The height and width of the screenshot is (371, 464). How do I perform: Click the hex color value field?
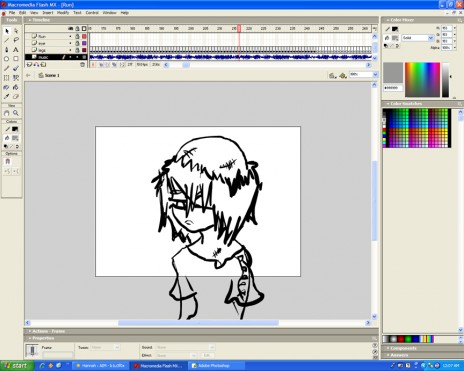(393, 88)
